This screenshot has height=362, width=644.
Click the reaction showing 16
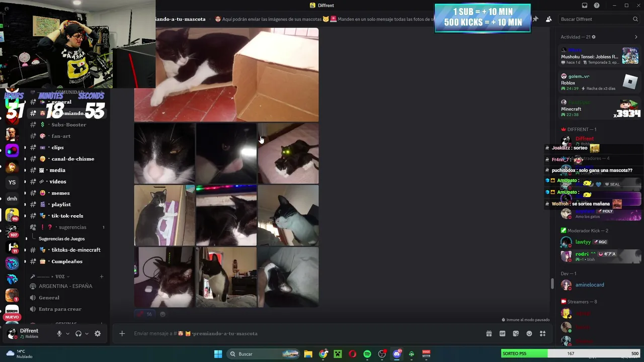coord(144,314)
